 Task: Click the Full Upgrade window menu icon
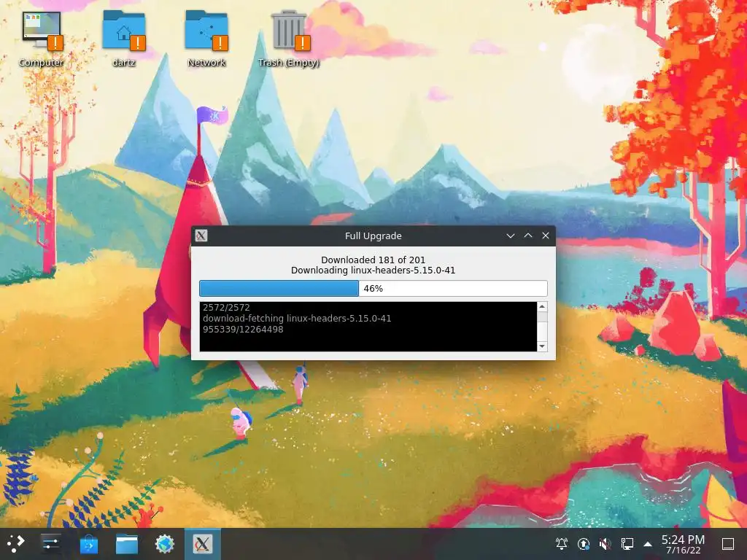201,236
